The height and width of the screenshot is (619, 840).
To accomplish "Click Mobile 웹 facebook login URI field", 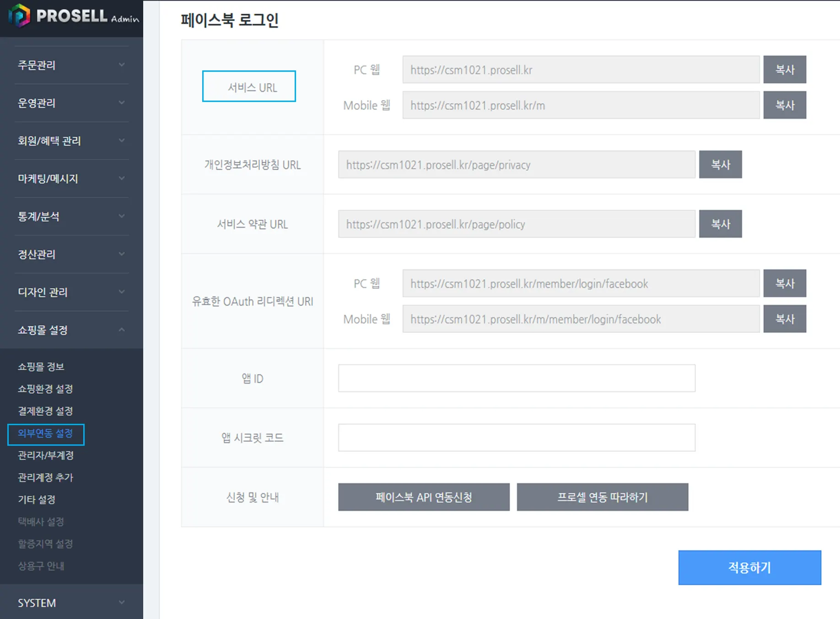I will tap(581, 319).
